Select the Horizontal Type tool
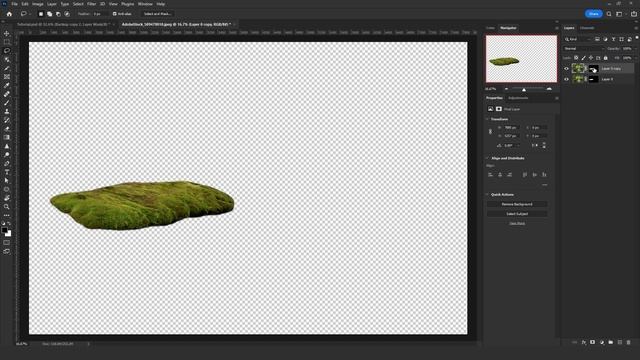This screenshot has width=640, height=360. [7, 172]
